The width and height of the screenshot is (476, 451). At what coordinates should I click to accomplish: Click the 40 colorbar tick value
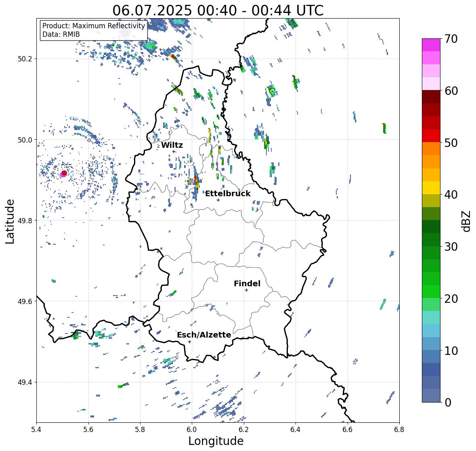point(451,195)
